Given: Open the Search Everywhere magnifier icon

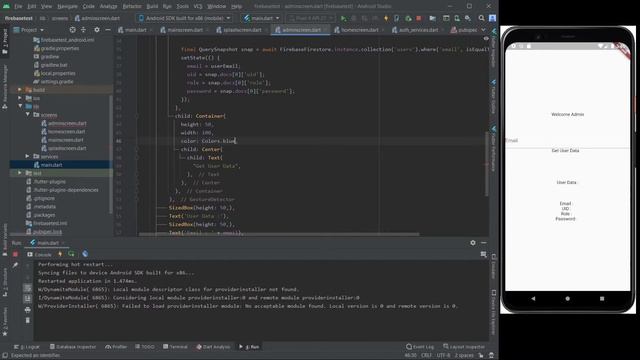Looking at the screenshot, I should [x=482, y=18].
